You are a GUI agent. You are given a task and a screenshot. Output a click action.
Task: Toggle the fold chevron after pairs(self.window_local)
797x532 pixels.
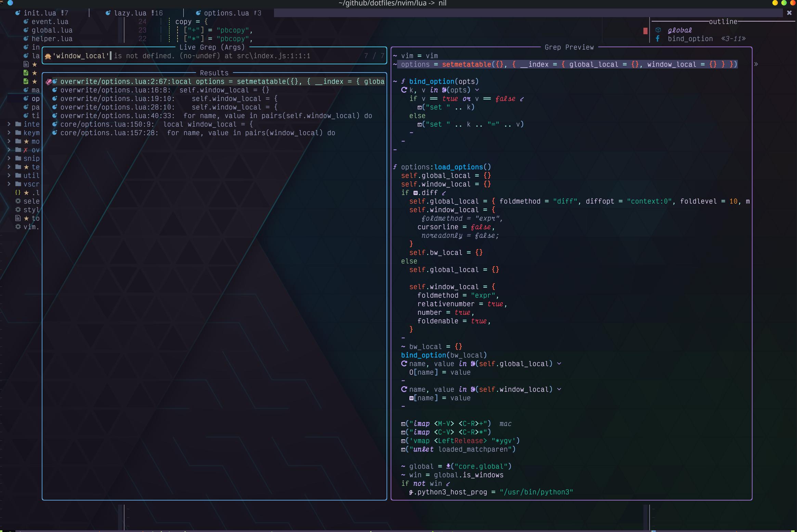[x=559, y=389]
